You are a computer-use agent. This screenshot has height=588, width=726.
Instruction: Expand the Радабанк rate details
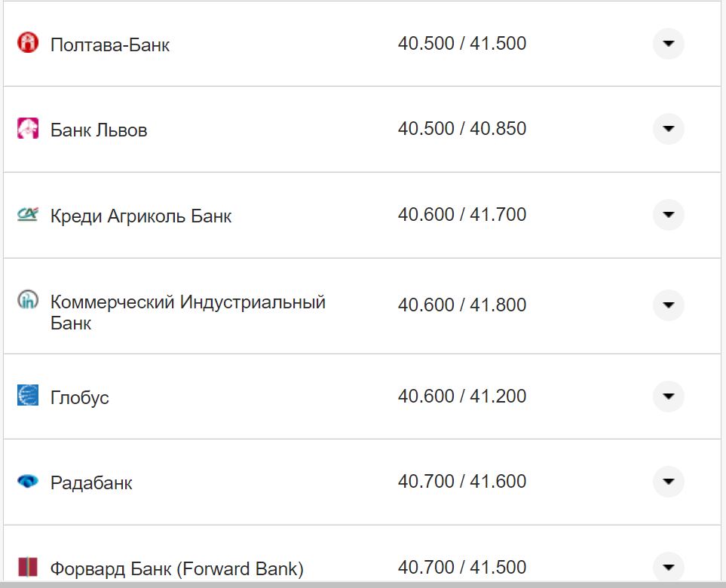tap(668, 481)
